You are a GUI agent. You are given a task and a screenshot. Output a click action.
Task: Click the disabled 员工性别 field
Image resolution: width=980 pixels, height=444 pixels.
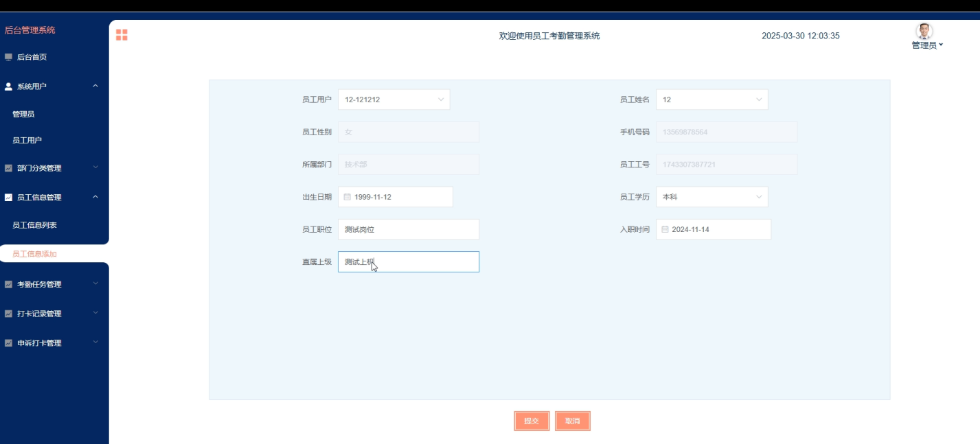(409, 132)
